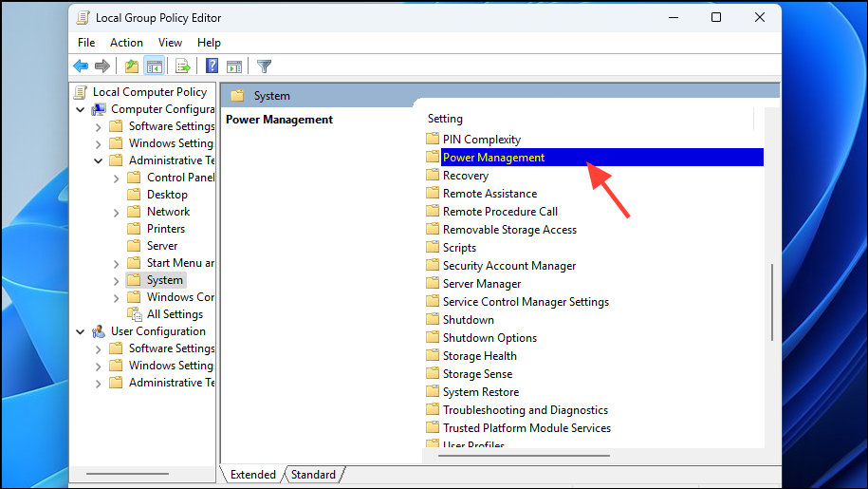Click the Shutdown folder icon

click(x=433, y=320)
